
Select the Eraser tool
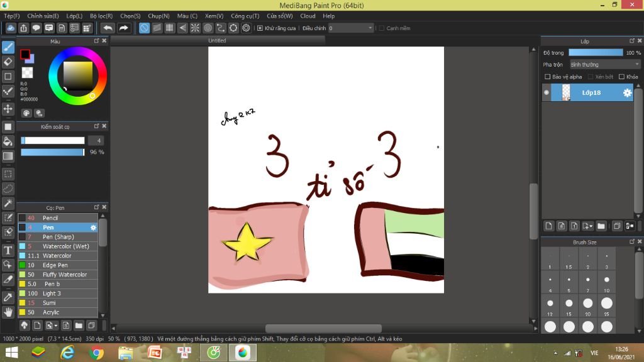8,62
